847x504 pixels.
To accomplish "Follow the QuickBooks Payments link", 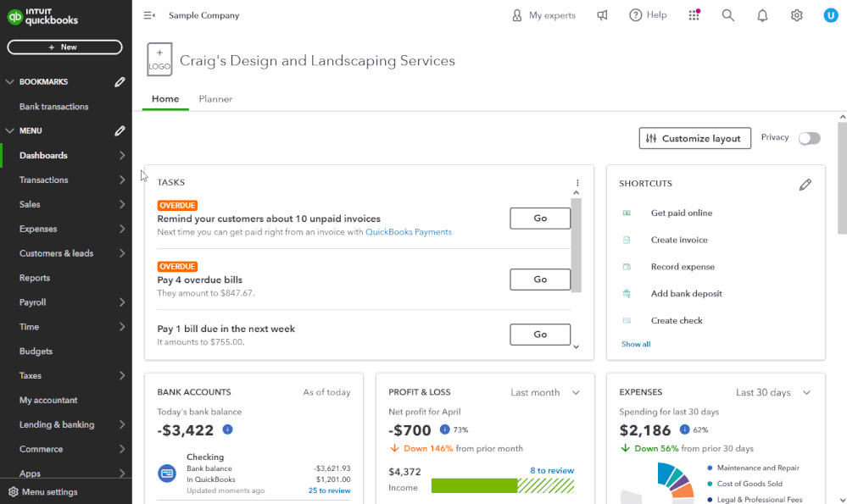I will pos(408,232).
